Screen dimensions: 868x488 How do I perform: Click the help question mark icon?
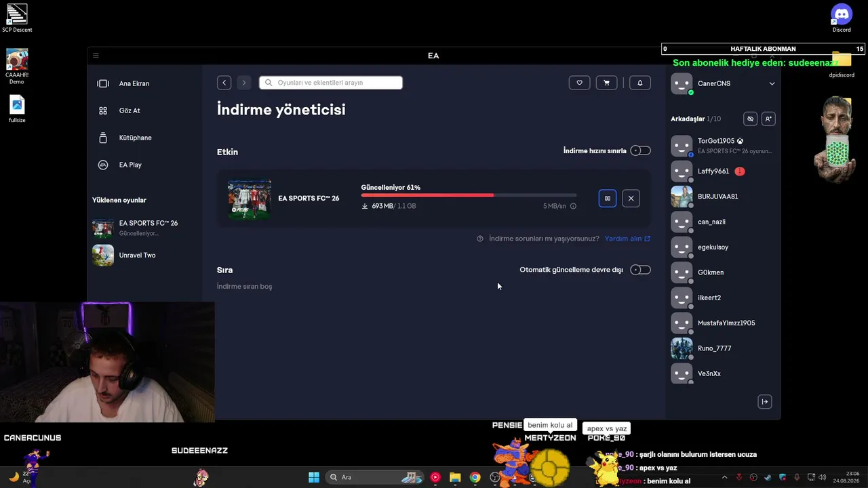tap(480, 239)
